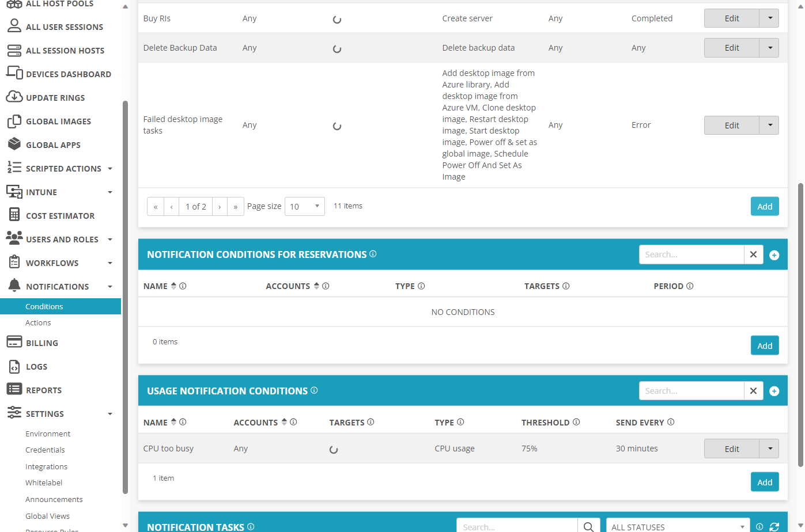Select the Update Rings cloud icon
The image size is (805, 532).
[x=14, y=97]
